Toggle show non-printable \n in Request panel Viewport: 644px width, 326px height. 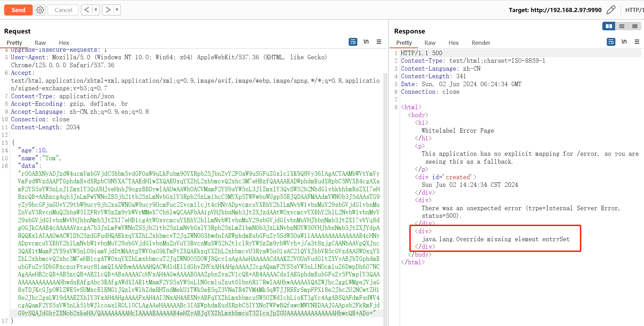pyautogui.click(x=366, y=42)
